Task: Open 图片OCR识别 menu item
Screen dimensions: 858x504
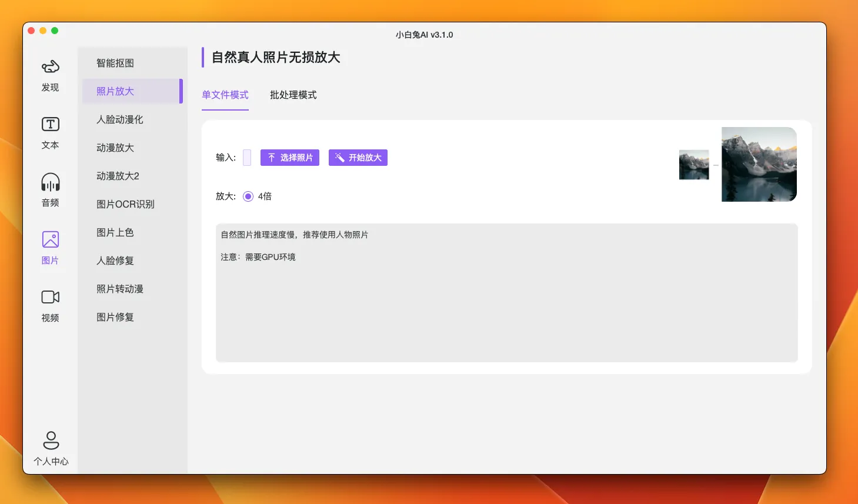Action: pyautogui.click(x=132, y=204)
